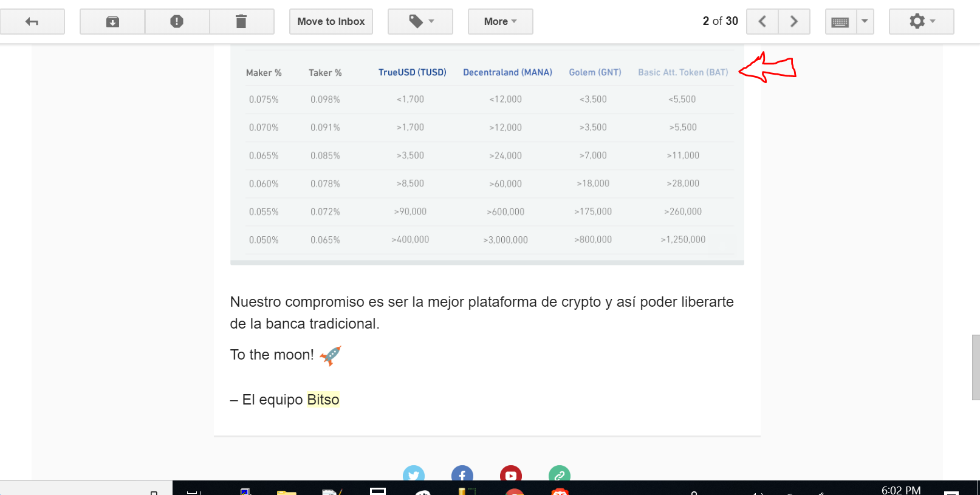Click the '2 of 30' conversation counter
Image resolution: width=980 pixels, height=495 pixels.
[x=721, y=21]
